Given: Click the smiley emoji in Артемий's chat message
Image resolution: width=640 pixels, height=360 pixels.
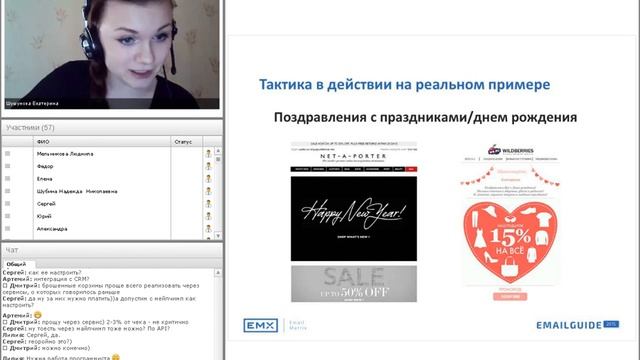Looking at the screenshot, I should [x=38, y=315].
